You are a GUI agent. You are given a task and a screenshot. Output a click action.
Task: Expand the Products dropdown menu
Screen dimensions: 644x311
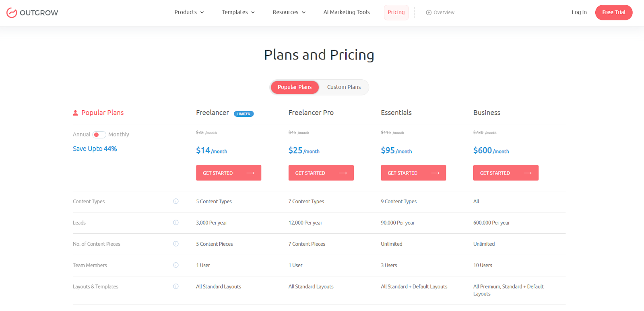[x=189, y=12]
